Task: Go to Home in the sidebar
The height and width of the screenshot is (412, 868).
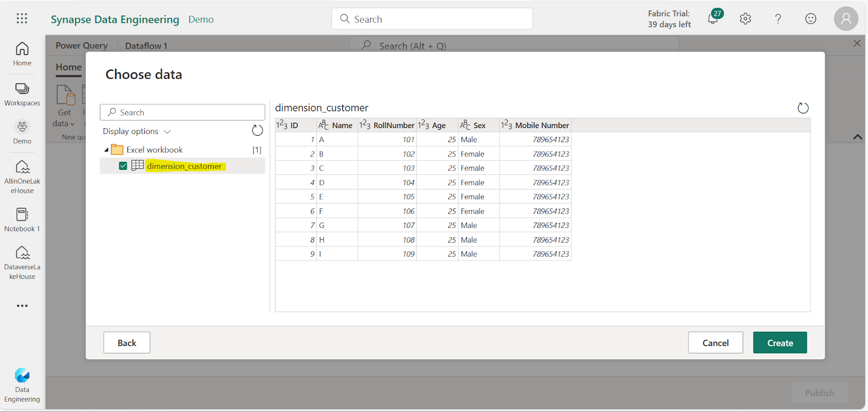Action: point(22,54)
